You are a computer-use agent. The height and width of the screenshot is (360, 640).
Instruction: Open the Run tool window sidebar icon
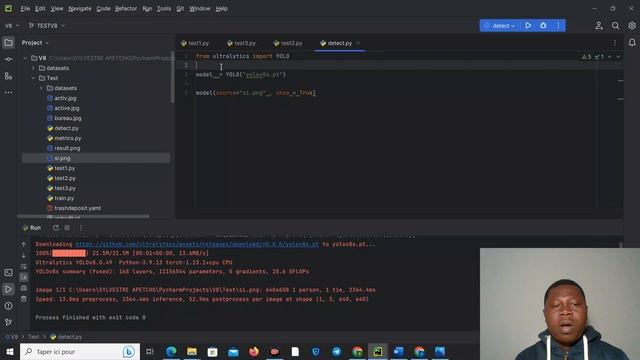click(x=8, y=289)
